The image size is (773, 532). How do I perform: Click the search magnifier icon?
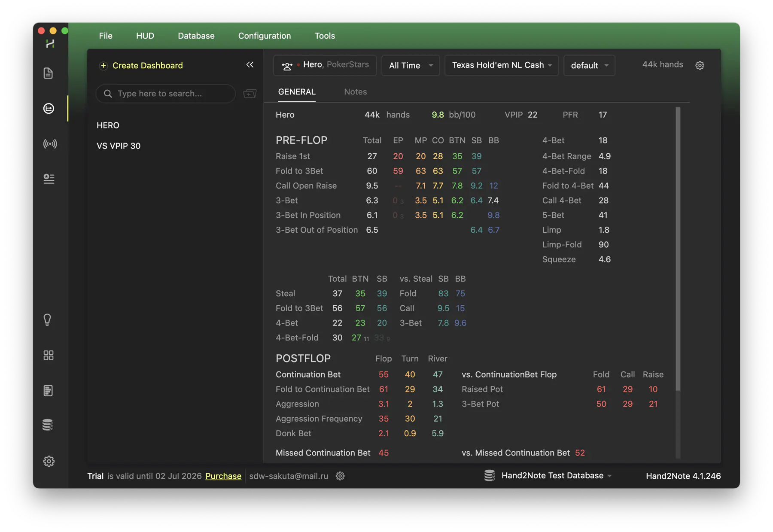point(108,94)
